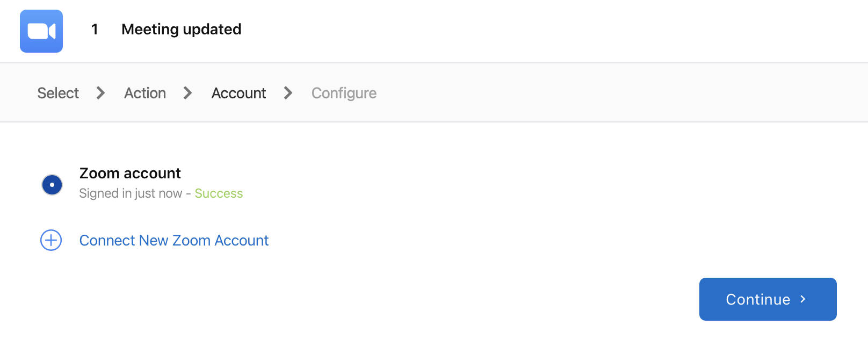Open the Meeting updated trigger header
This screenshot has width=868, height=361.
click(181, 30)
